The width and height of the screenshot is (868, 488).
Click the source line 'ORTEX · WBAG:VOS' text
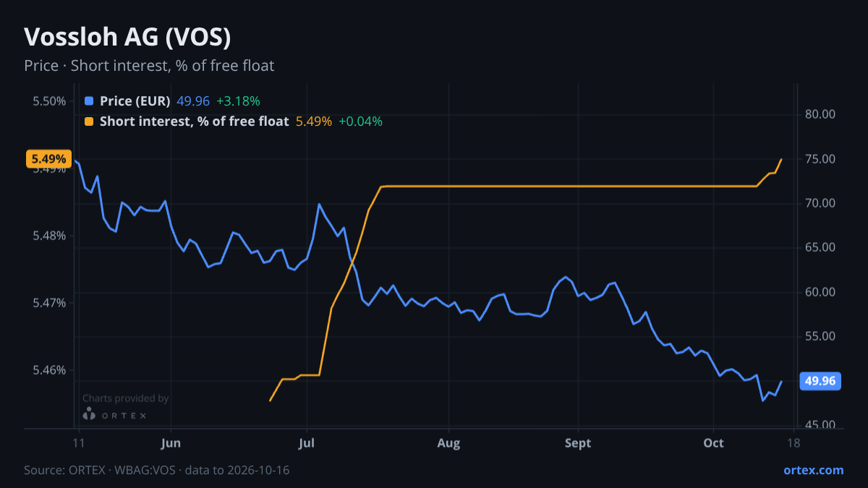click(121, 470)
